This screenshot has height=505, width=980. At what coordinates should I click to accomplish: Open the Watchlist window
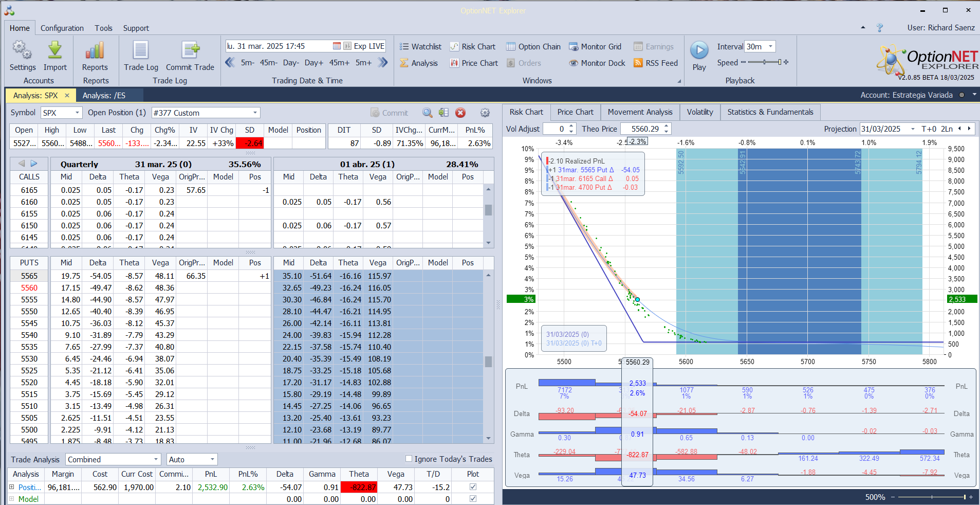tap(420, 46)
